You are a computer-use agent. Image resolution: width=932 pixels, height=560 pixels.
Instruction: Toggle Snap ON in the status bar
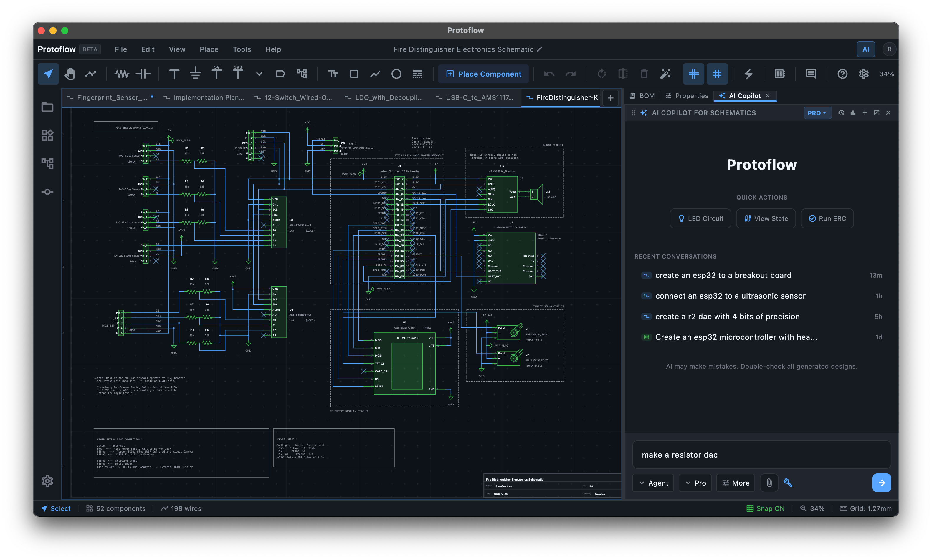pos(766,509)
